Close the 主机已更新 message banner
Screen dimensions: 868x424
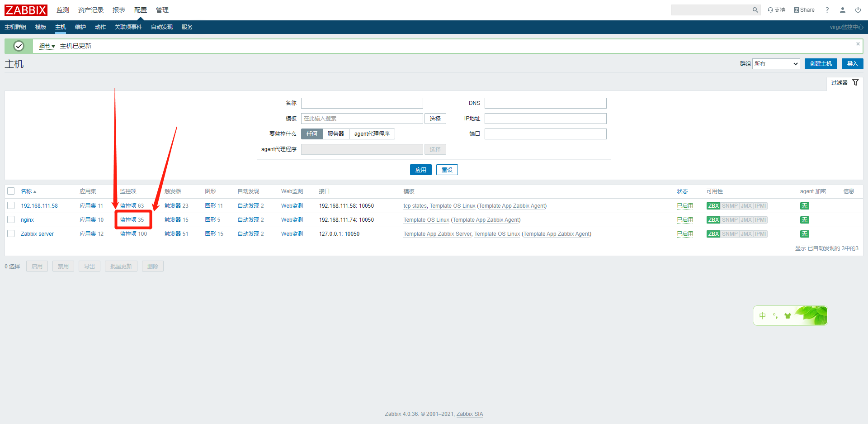coord(858,44)
